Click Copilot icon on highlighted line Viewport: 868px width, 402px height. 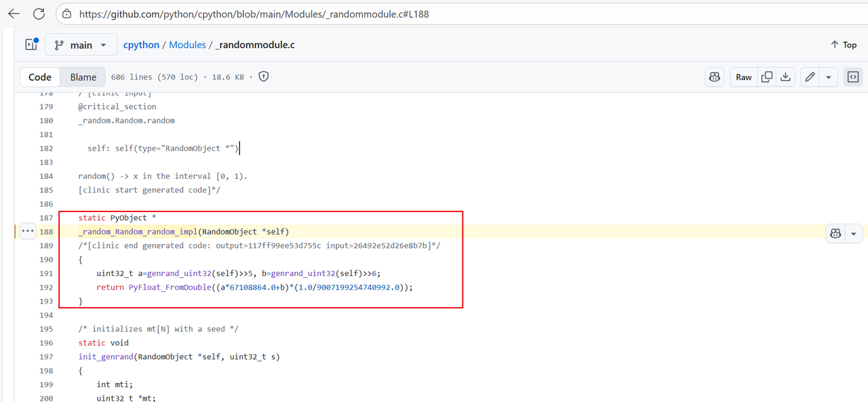tap(835, 233)
